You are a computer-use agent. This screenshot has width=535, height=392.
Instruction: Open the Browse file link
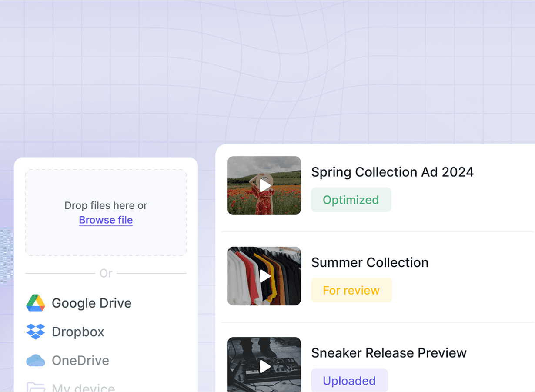point(106,220)
